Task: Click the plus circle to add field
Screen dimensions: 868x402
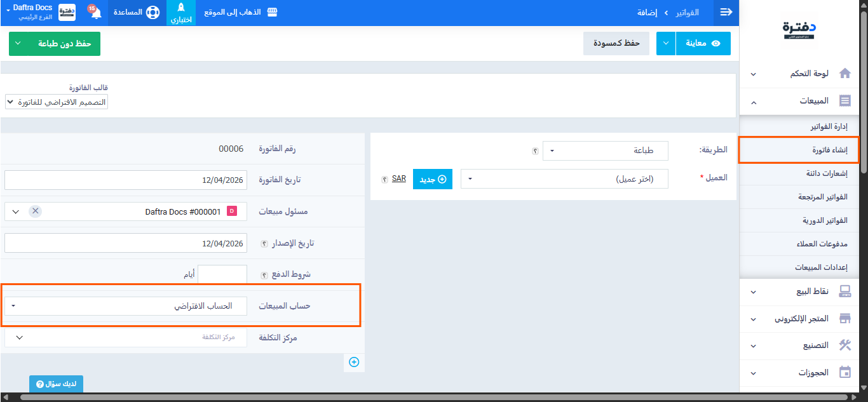Action: point(354,362)
